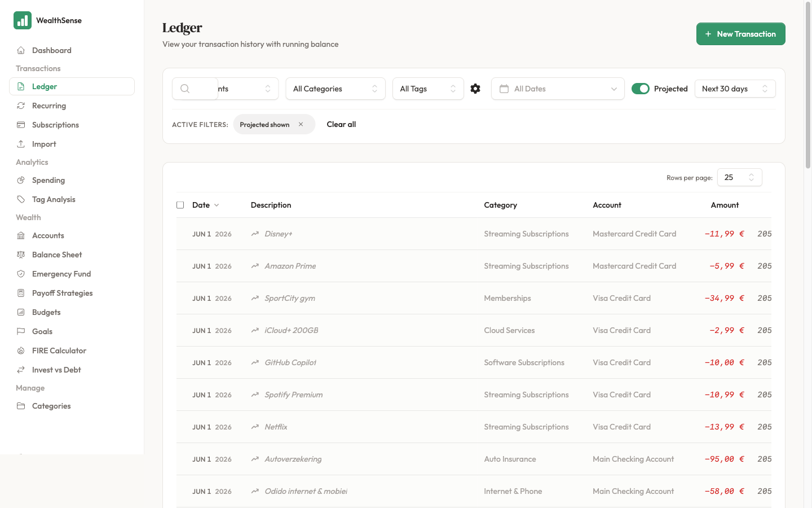Click the Tag Analysis tag icon
The width and height of the screenshot is (812, 508).
pos(21,199)
